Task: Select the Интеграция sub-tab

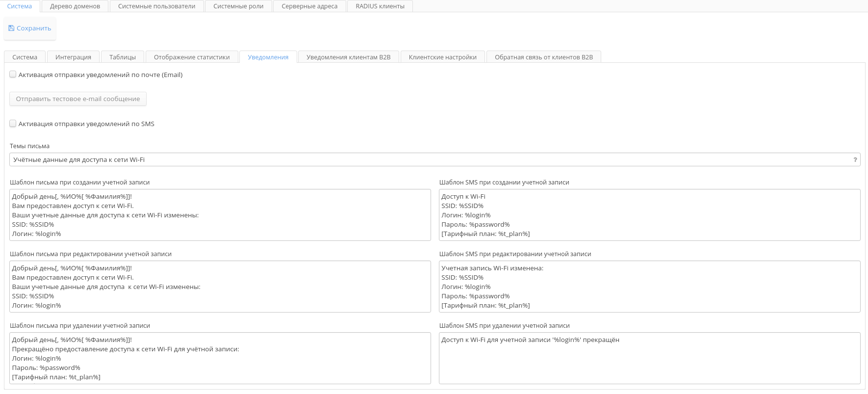Action: tap(73, 57)
